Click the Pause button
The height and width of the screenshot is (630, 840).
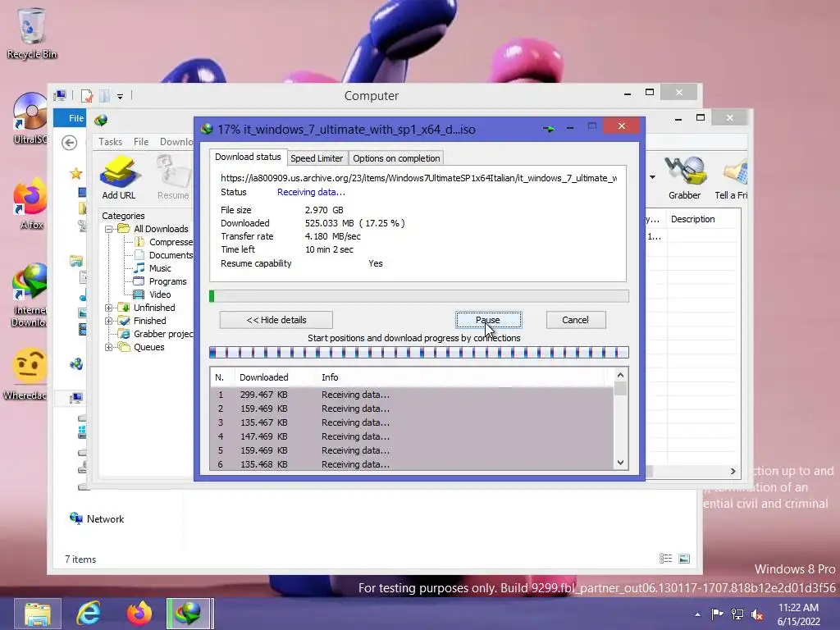489,320
